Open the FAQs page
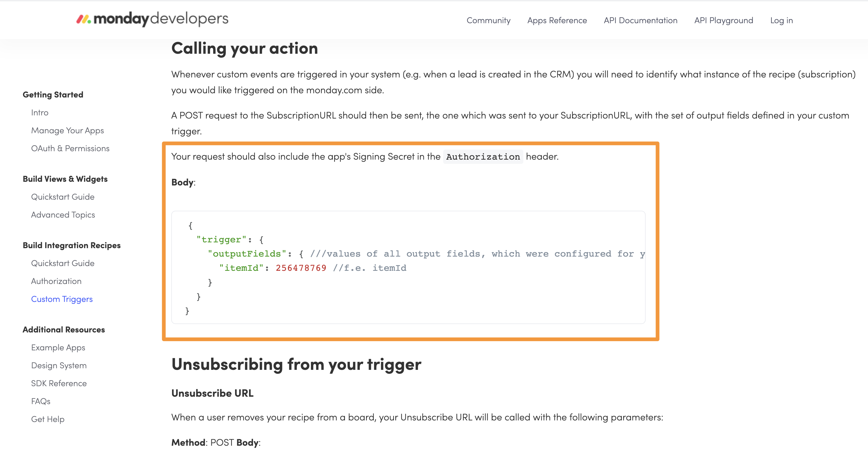The image size is (868, 471). click(x=40, y=401)
